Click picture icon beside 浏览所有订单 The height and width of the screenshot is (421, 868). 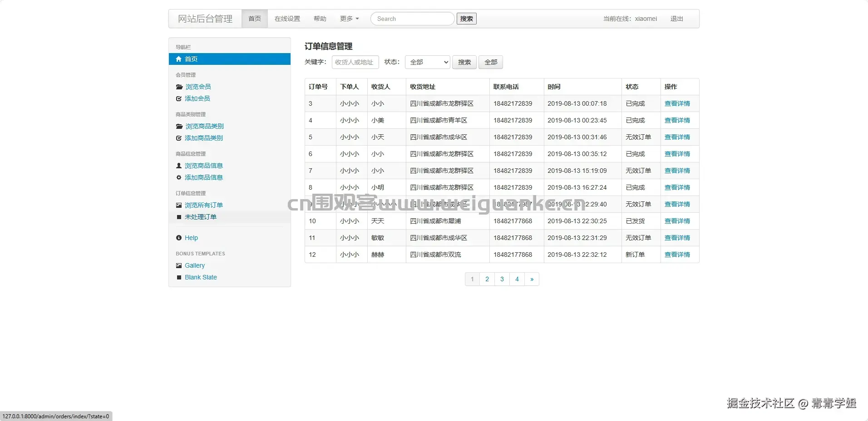(x=179, y=205)
